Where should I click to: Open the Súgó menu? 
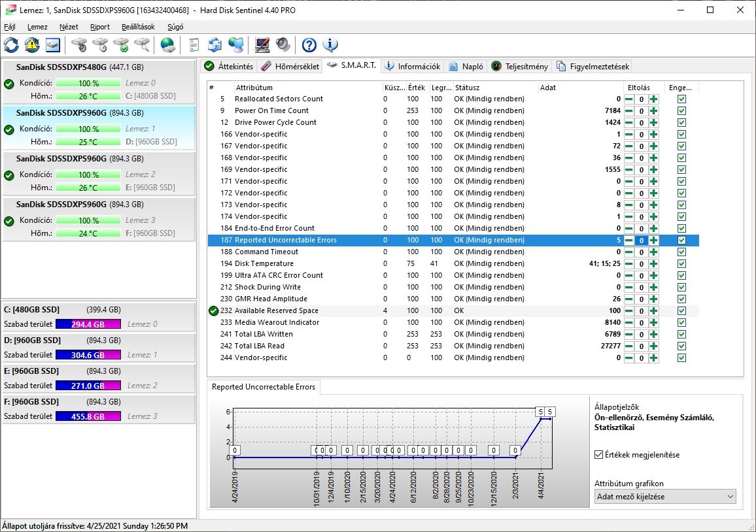coord(175,27)
